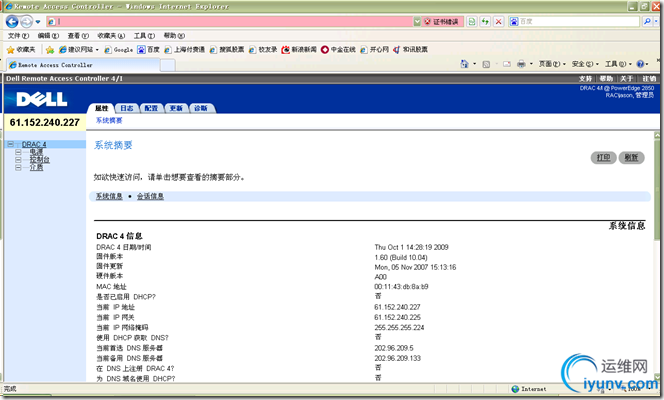Click the Home icon in command bar

coord(465,64)
